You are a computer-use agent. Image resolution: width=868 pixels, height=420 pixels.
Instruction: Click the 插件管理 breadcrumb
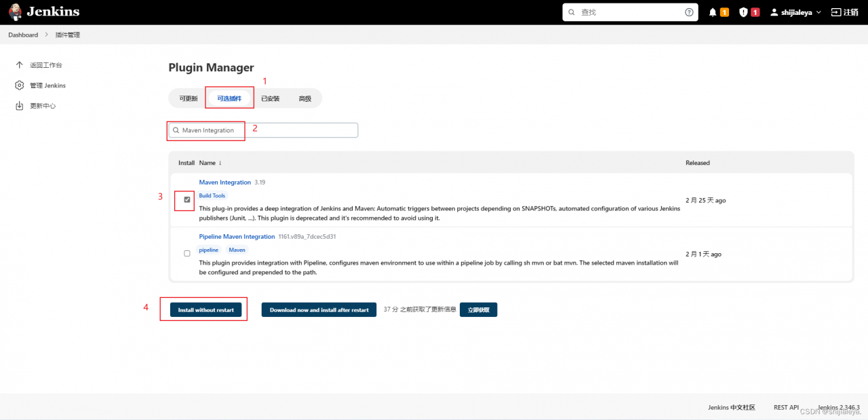(x=68, y=35)
